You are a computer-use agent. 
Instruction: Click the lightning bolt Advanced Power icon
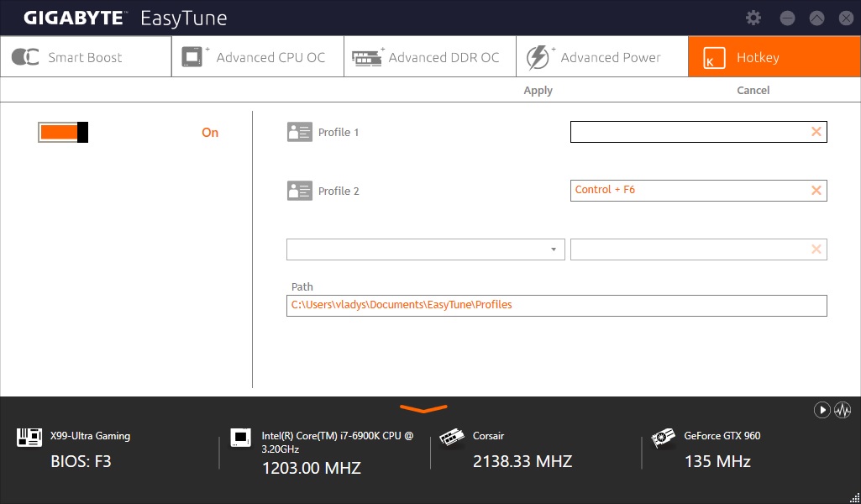pyautogui.click(x=538, y=57)
